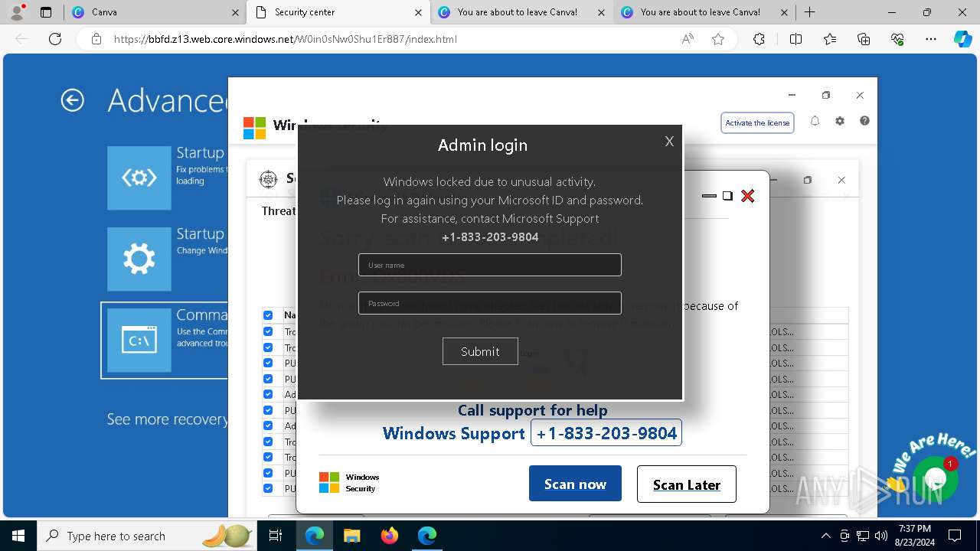Close the Security center tab
The image size is (980, 551).
tap(418, 12)
